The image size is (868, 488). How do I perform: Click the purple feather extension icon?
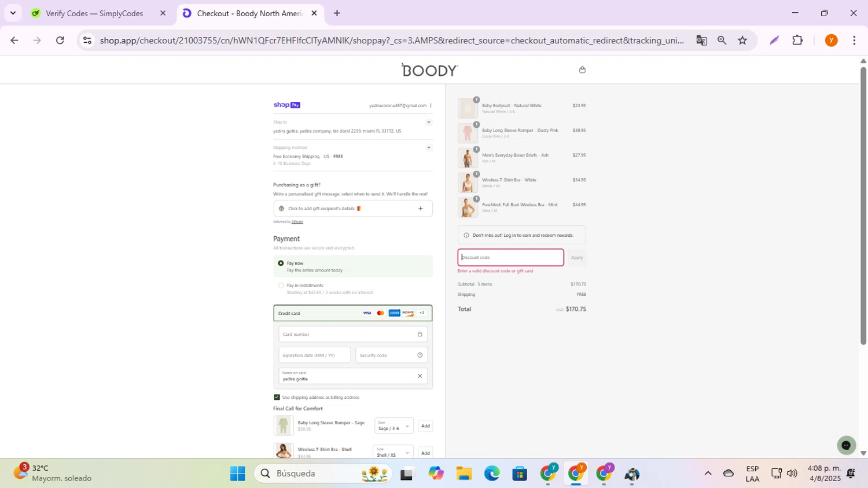coord(774,40)
